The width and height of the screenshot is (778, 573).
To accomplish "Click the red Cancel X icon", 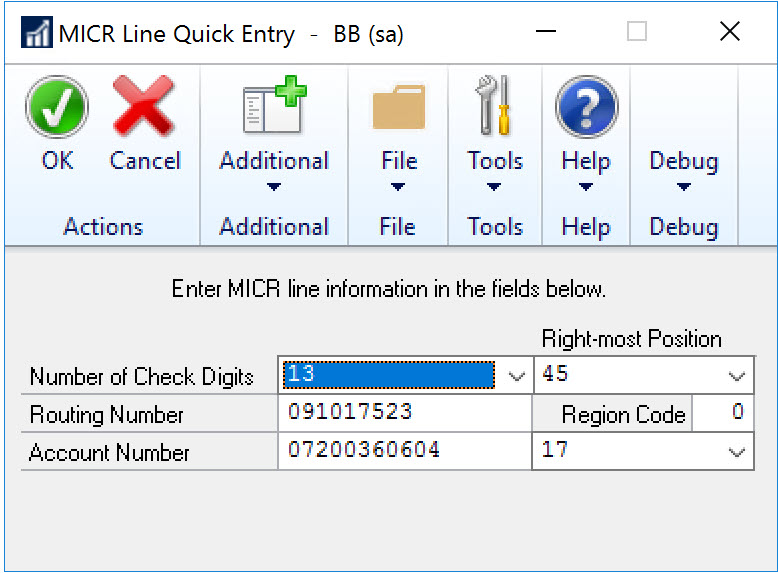I will pyautogui.click(x=145, y=107).
